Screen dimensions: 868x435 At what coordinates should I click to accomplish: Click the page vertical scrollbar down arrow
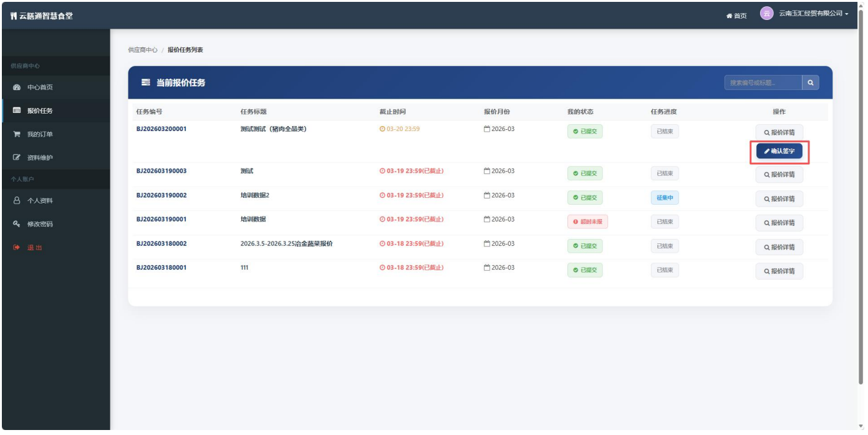coord(861,427)
